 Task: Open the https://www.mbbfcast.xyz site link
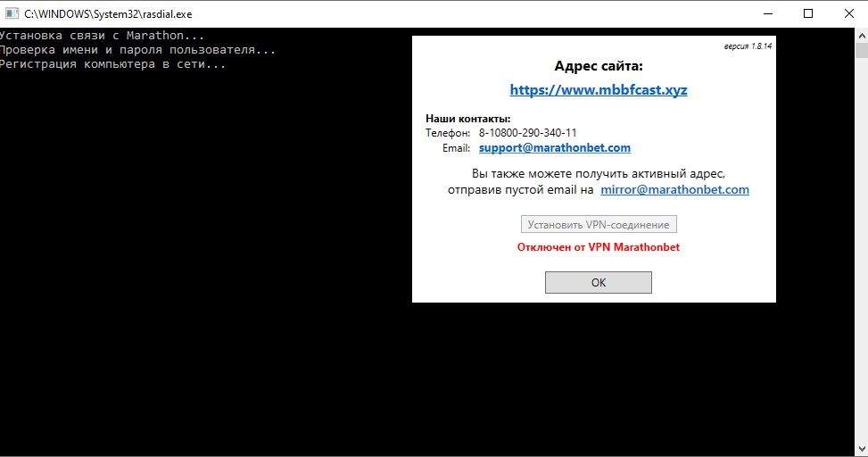click(x=599, y=90)
